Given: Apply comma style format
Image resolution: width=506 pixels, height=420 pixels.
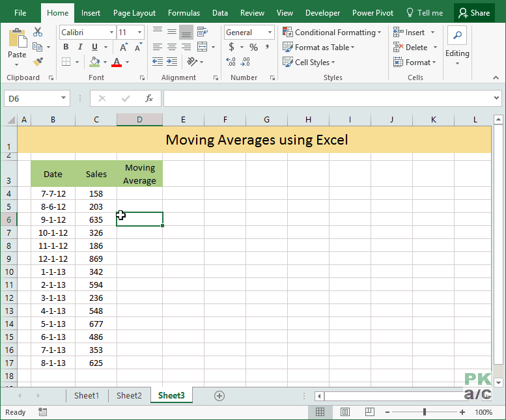Looking at the screenshot, I should 267,47.
